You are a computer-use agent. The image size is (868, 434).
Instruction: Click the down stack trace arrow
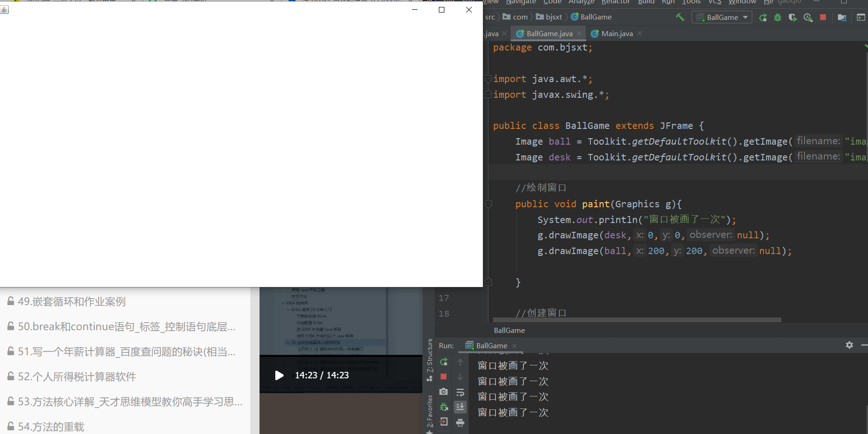coord(460,377)
